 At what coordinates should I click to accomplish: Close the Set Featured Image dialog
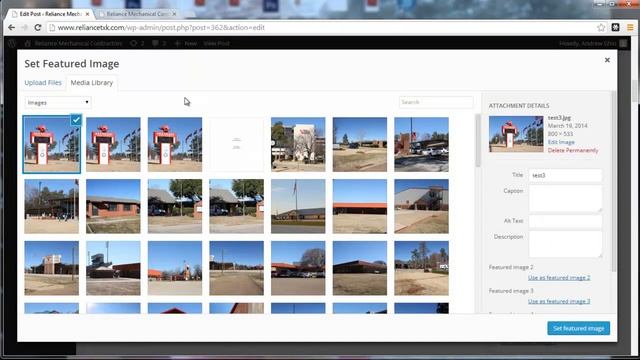point(607,60)
